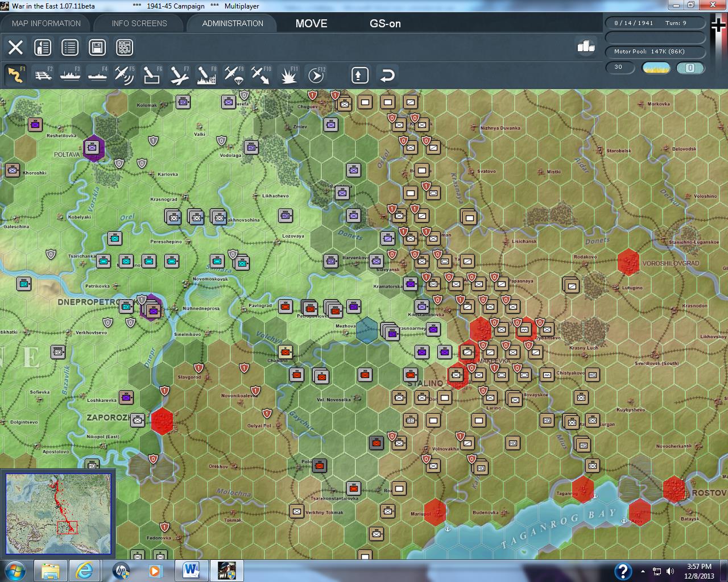Select the Soviet unit at Verkhny Tokmak

click(296, 512)
